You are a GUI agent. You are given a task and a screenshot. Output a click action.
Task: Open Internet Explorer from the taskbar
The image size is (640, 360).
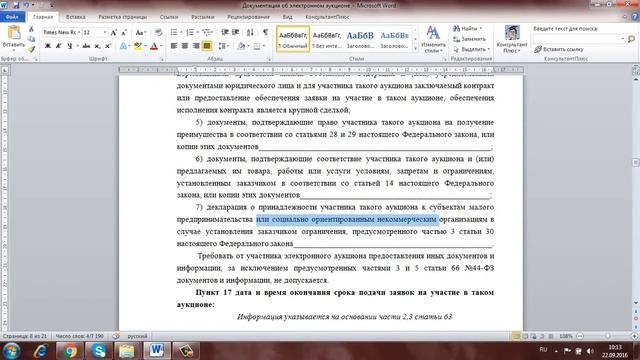point(40,351)
